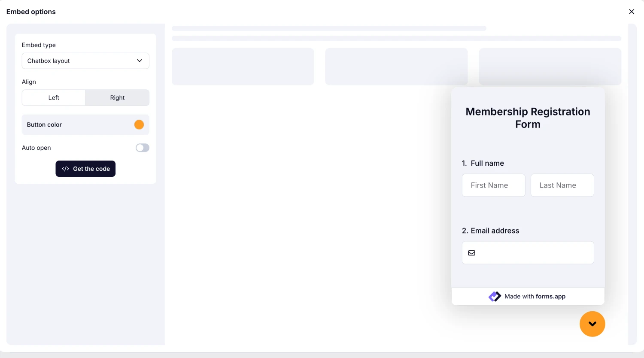Select Right alignment for the chatbox
Viewport: 644px width, 358px height.
117,97
